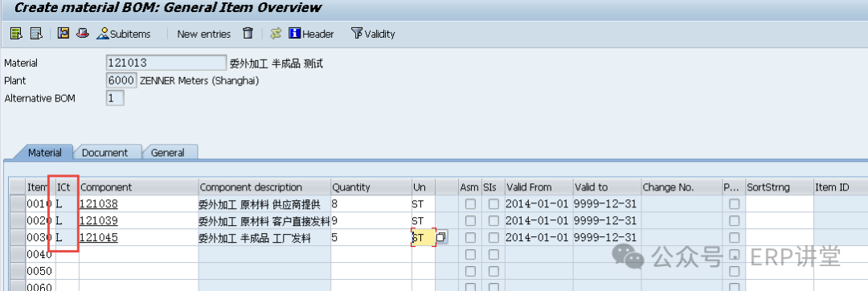Click the Quantity cell of item 0030
The width and height of the screenshot is (868, 291).
click(371, 238)
